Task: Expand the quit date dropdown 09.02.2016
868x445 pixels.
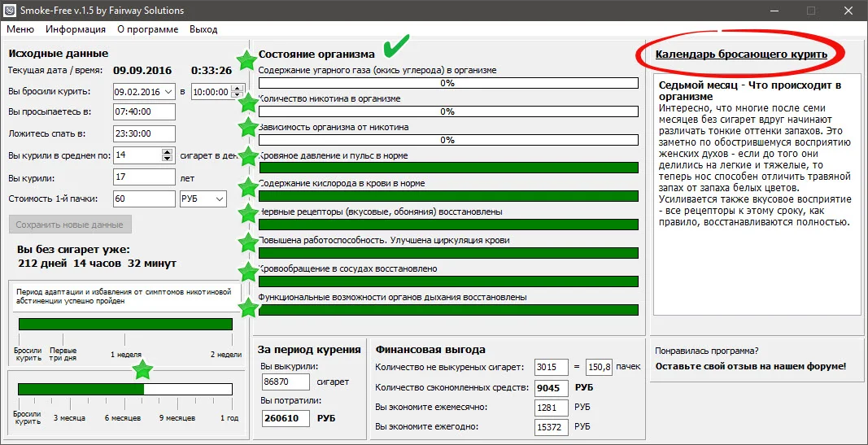Action: click(x=168, y=92)
